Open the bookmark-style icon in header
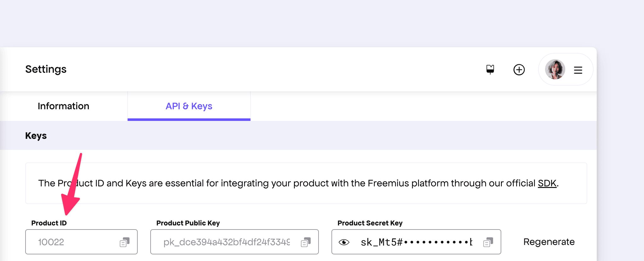Image resolution: width=644 pixels, height=261 pixels. click(490, 69)
